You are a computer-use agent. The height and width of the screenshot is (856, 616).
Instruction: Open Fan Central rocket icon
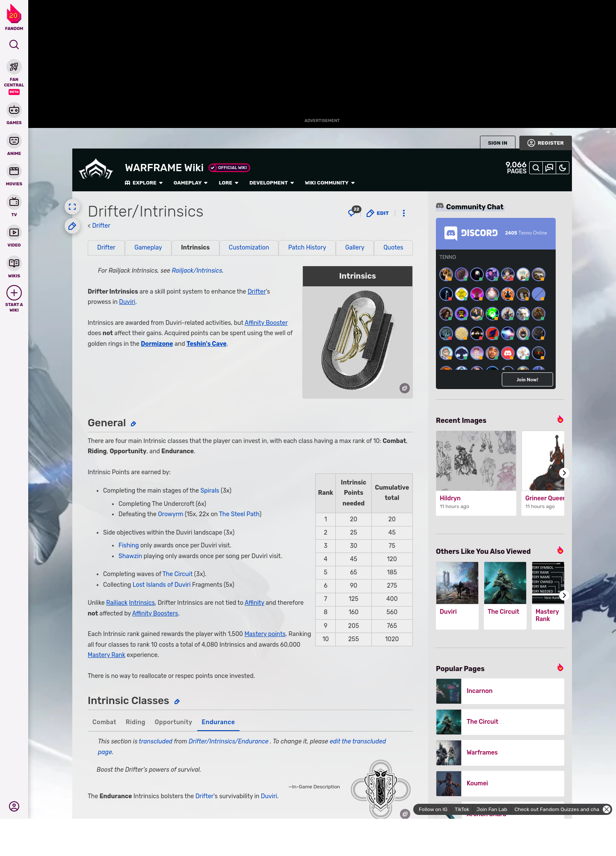tap(14, 67)
